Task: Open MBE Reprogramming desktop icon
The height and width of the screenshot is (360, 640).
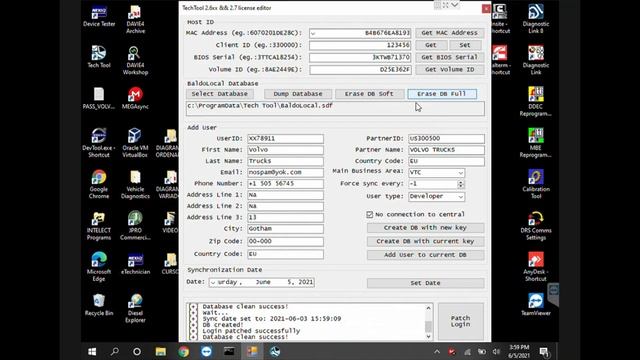Action: click(x=536, y=143)
